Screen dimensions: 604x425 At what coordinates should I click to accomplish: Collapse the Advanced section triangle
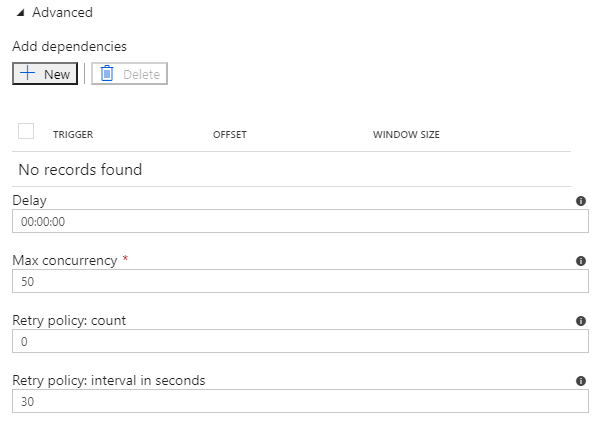(21, 13)
